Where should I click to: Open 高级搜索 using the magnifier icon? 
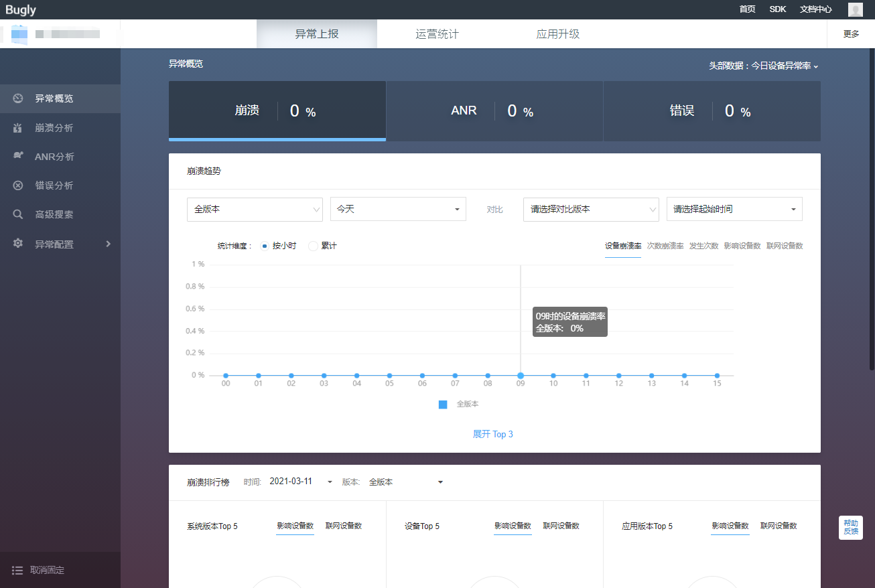click(18, 214)
